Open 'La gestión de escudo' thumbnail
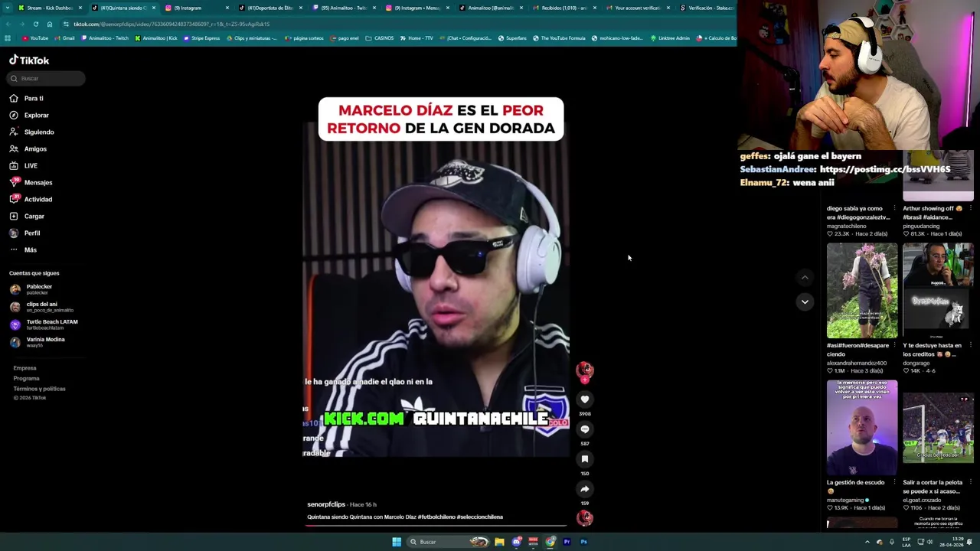Image resolution: width=980 pixels, height=551 pixels. pyautogui.click(x=861, y=428)
